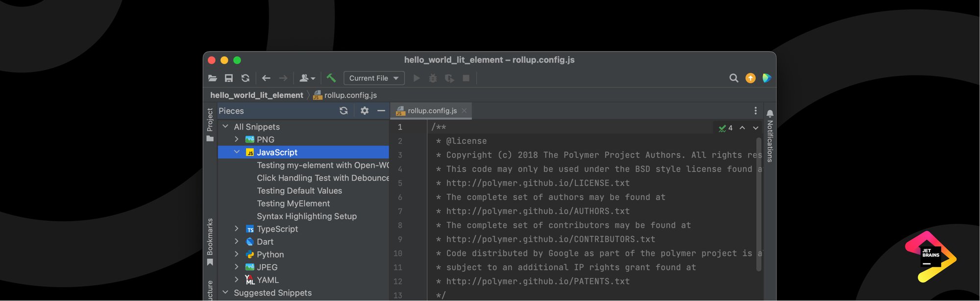Select the YAML tree item
This screenshot has width=980, height=301.
(x=303, y=279)
